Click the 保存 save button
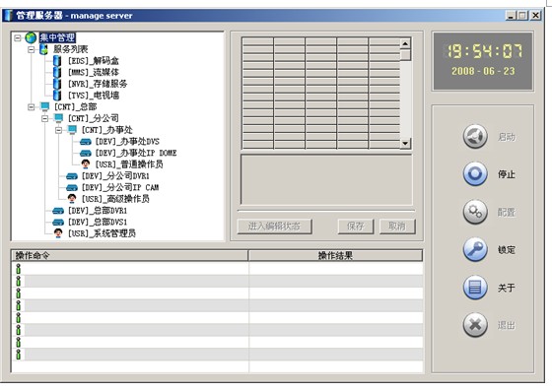The image size is (552, 392). tap(356, 227)
